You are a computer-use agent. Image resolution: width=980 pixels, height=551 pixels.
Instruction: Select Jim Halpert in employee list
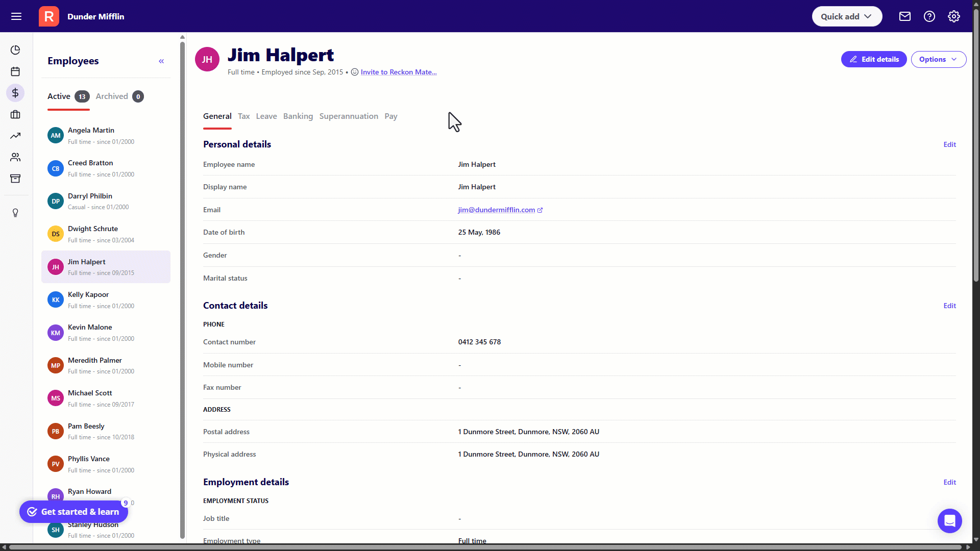pos(106,267)
